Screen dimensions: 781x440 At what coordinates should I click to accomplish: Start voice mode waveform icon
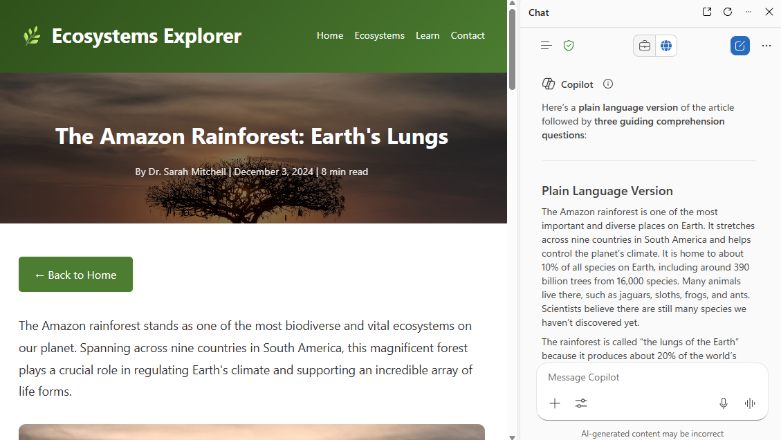[x=750, y=403]
